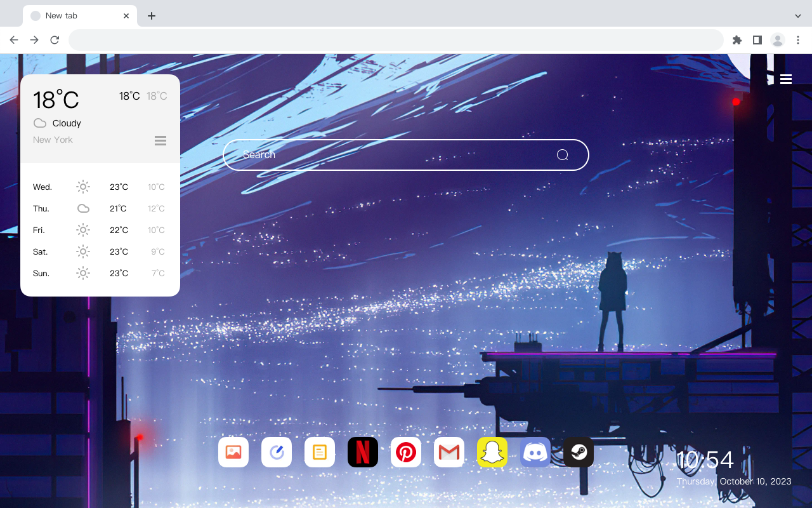Screen dimensions: 812x508
Task: Open the Discord shortcut
Action: (x=535, y=452)
